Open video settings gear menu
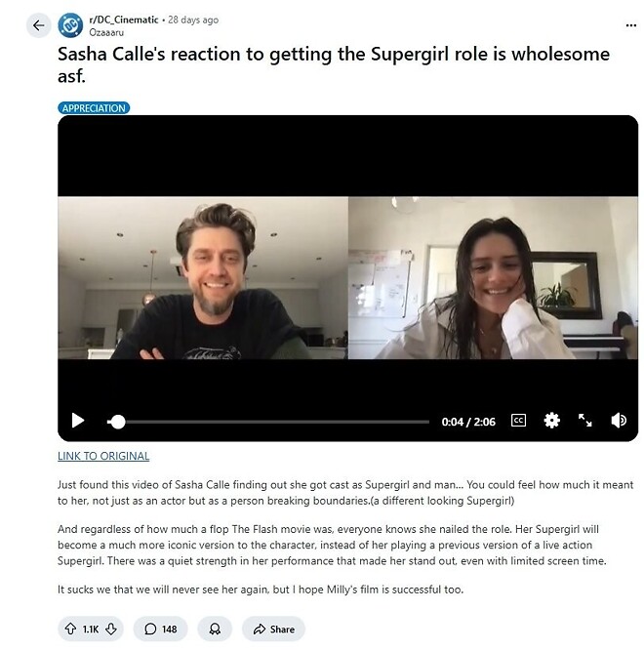 click(x=551, y=420)
